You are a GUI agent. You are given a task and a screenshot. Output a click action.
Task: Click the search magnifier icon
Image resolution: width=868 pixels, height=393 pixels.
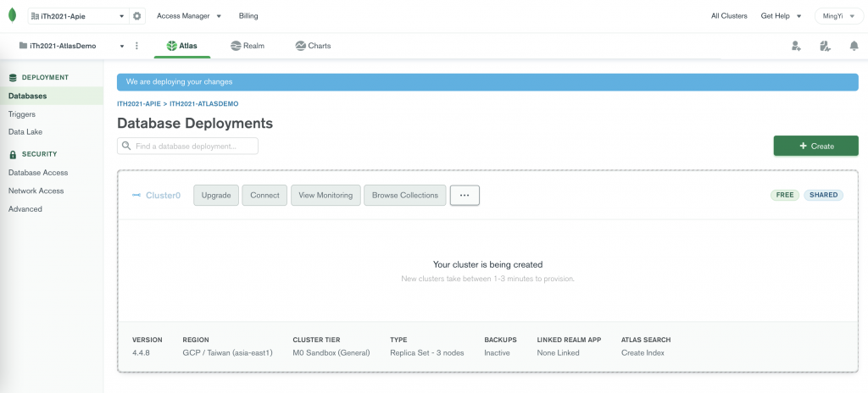tap(126, 147)
